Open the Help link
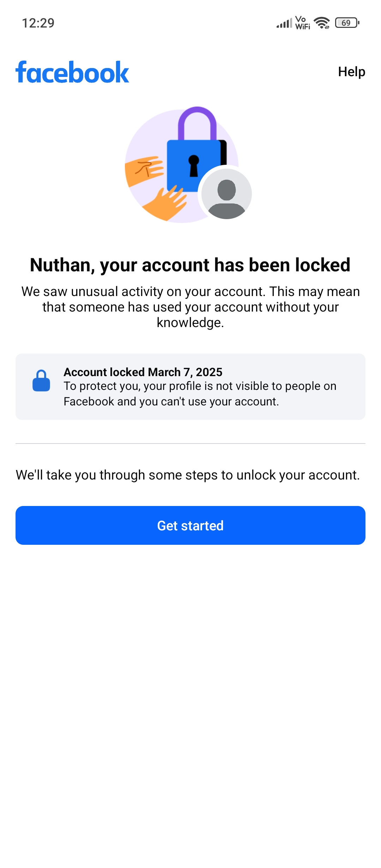381x868 pixels. 351,72
